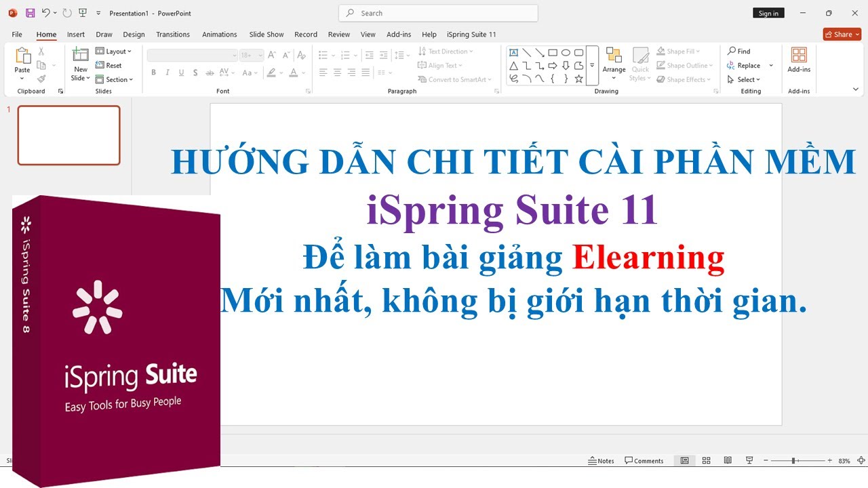The width and height of the screenshot is (868, 488).
Task: Click Replace in Editing group
Action: click(743, 66)
